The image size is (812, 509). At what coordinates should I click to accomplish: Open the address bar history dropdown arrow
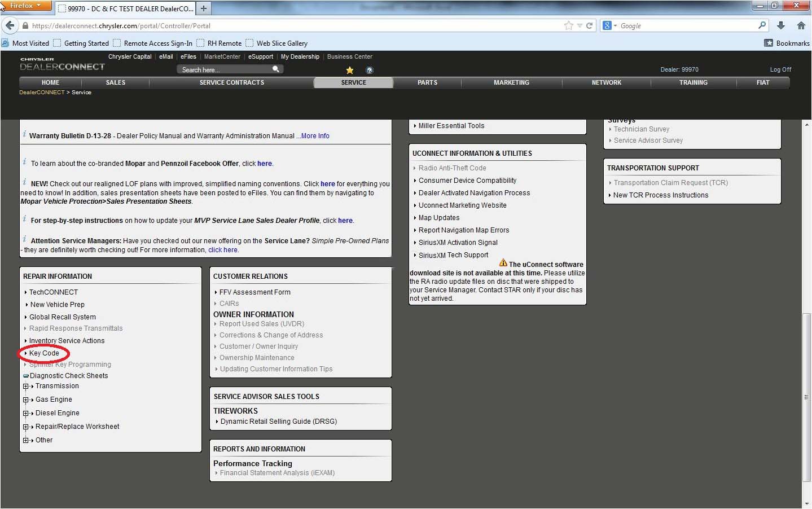580,26
